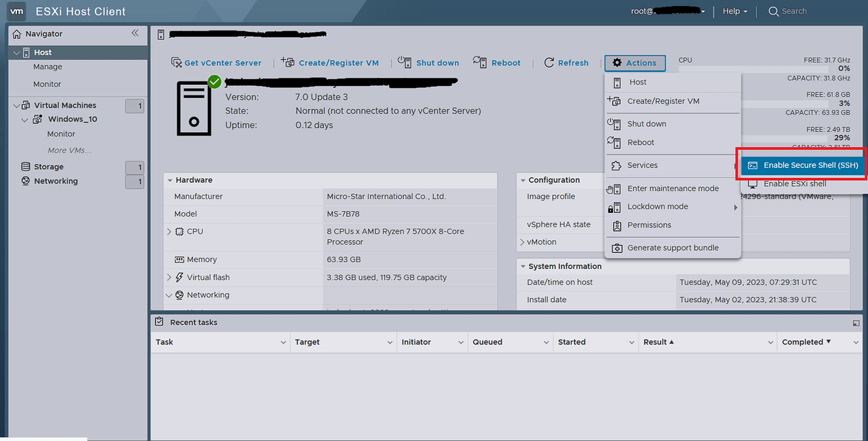Click the Reboot icon in toolbar
Screen dimensions: 868x441
coord(480,62)
